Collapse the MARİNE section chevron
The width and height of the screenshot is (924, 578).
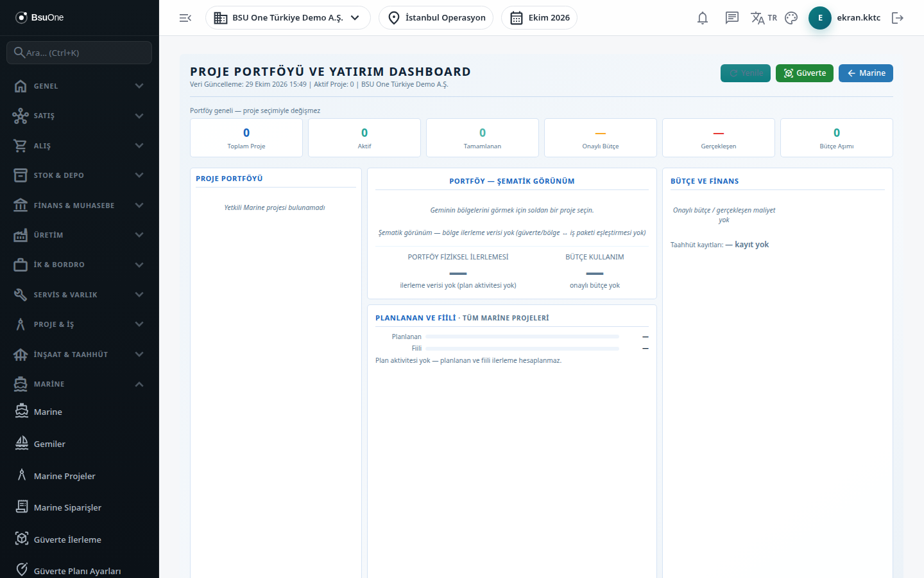click(139, 384)
